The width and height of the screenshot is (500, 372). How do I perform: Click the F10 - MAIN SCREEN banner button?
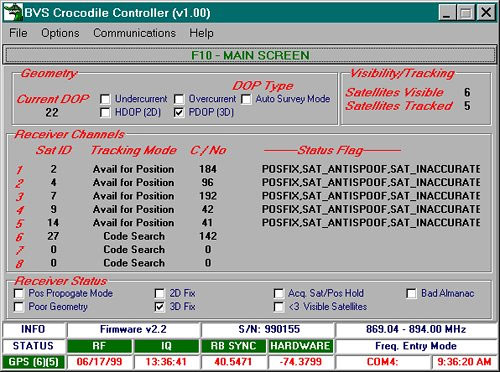(250, 55)
